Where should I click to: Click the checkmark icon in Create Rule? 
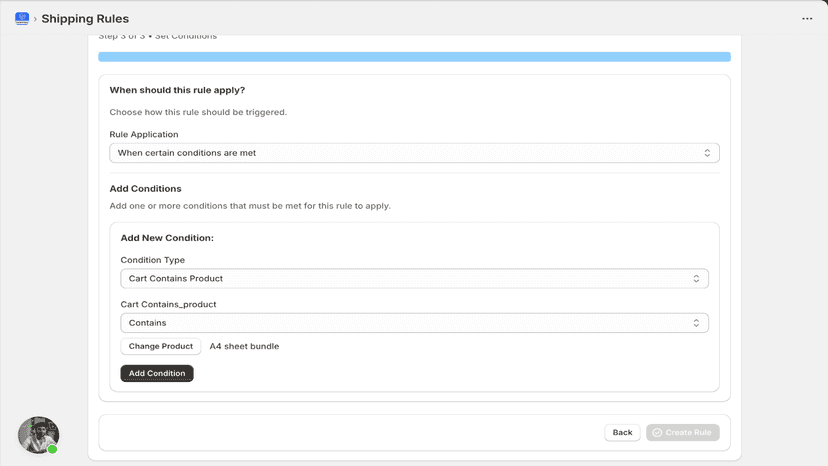657,432
